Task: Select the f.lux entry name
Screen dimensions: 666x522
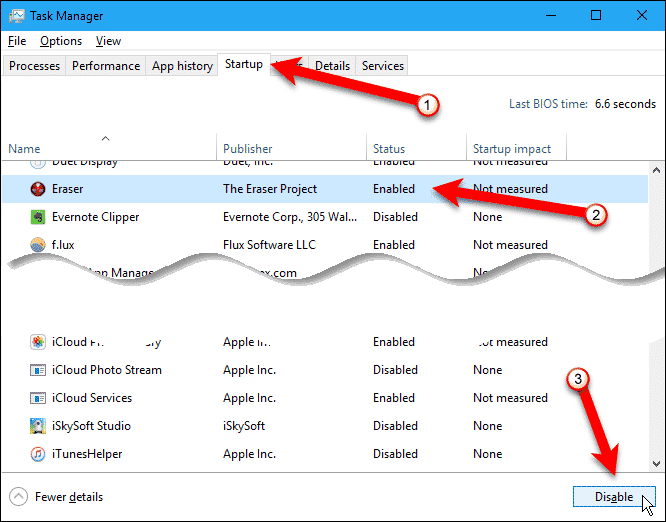Action: [63, 245]
